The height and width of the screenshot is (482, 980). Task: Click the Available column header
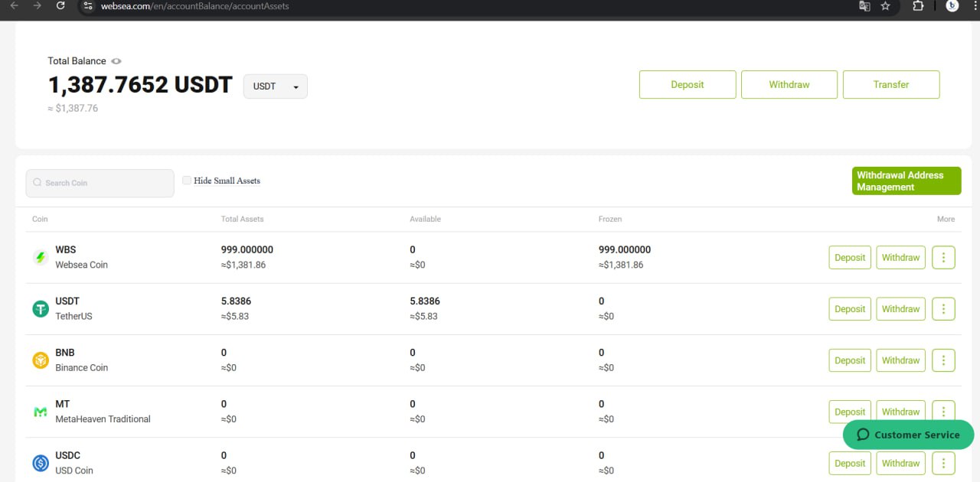(x=425, y=219)
